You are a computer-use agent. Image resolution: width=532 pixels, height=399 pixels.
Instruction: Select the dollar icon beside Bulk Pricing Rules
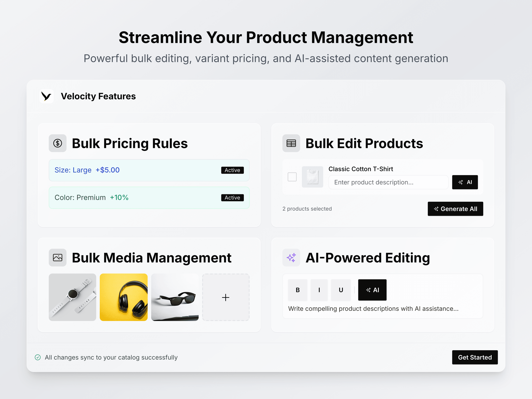pyautogui.click(x=57, y=143)
